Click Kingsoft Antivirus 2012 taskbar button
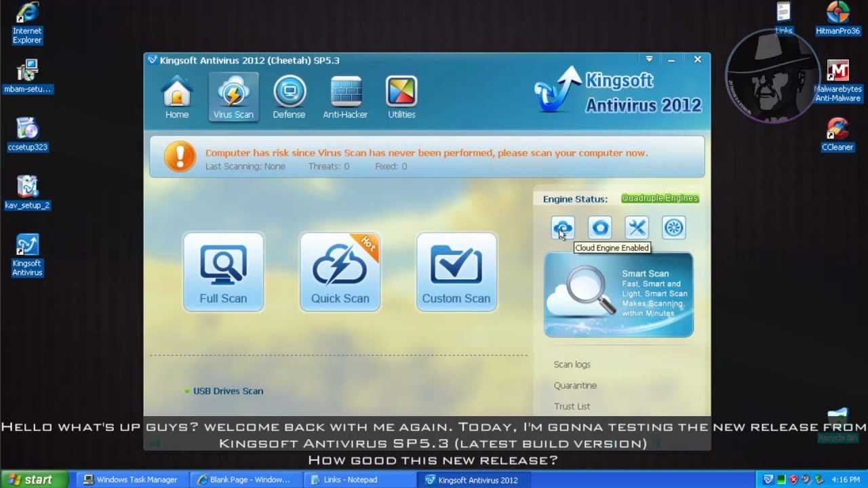Image resolution: width=868 pixels, height=488 pixels. [x=472, y=479]
